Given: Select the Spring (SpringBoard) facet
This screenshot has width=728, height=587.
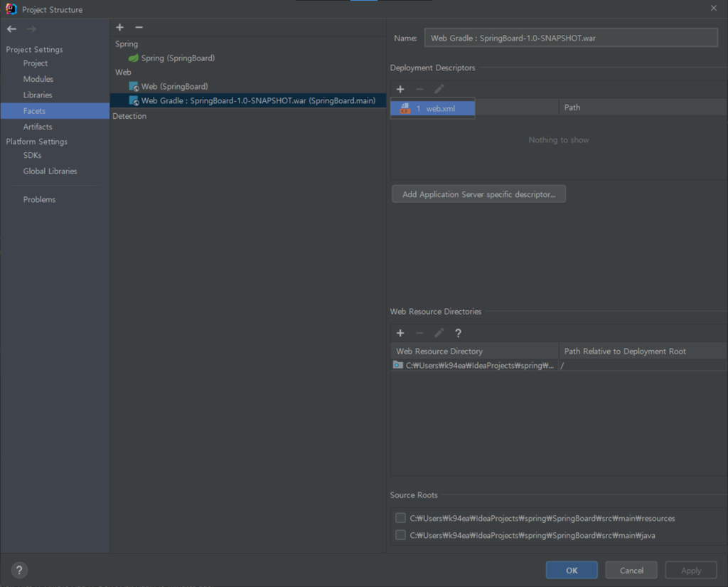Looking at the screenshot, I should [177, 58].
